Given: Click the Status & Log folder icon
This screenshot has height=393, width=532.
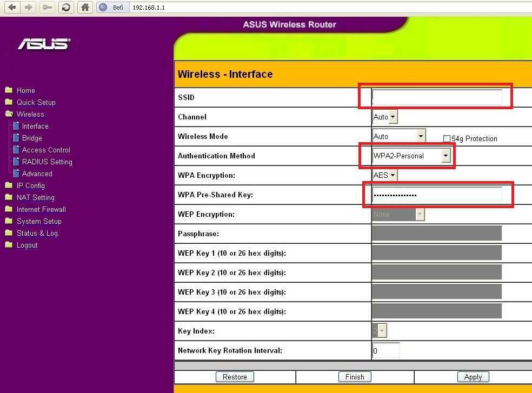Looking at the screenshot, I should [9, 233].
